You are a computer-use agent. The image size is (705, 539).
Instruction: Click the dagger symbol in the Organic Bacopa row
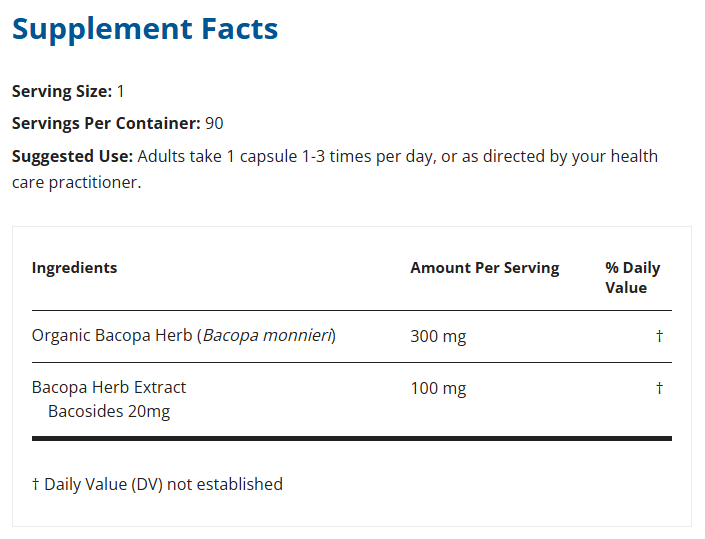click(x=659, y=337)
